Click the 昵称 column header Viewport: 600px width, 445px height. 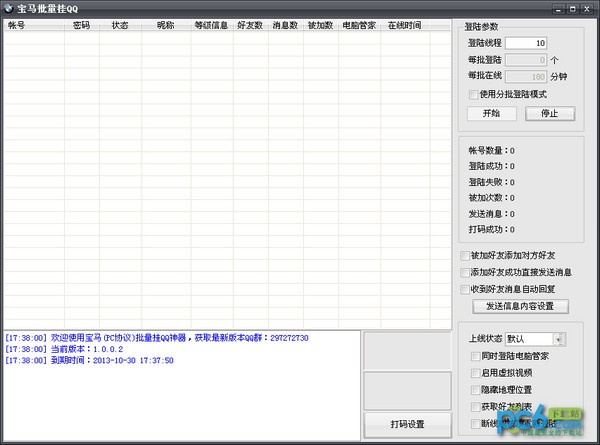click(166, 25)
